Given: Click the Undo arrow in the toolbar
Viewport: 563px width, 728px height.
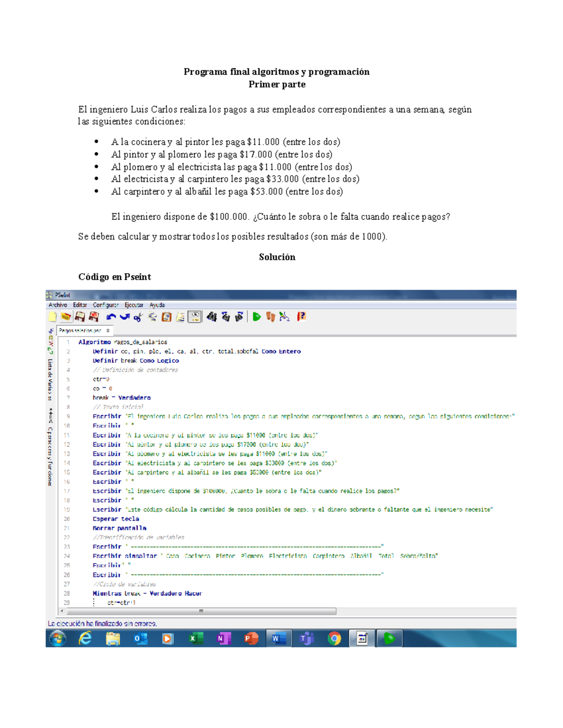Looking at the screenshot, I should [x=111, y=317].
